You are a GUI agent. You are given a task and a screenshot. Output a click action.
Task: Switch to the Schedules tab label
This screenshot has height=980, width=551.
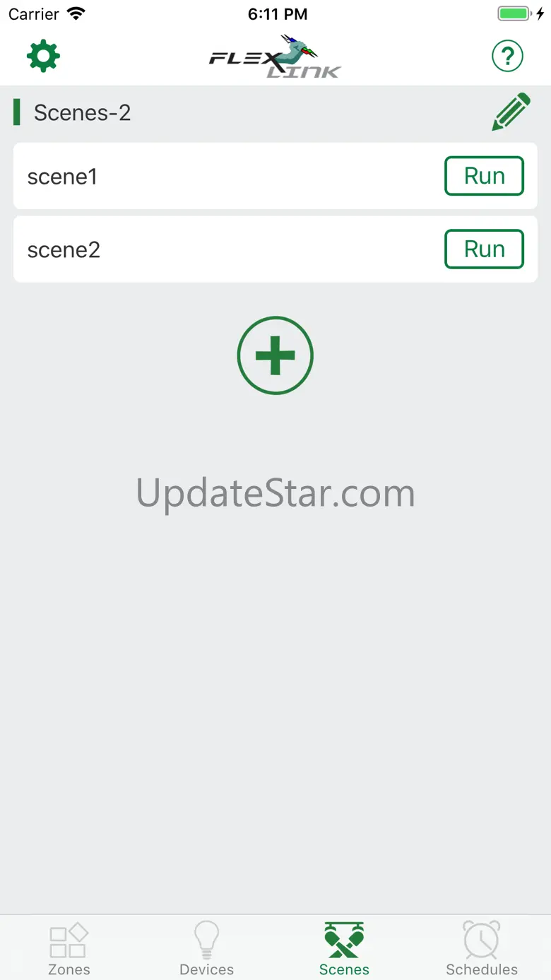point(482,969)
